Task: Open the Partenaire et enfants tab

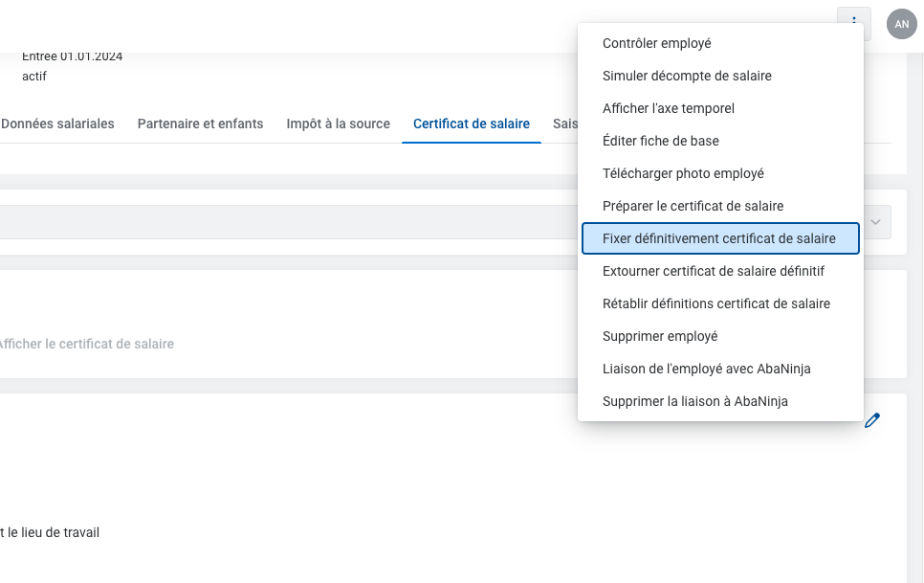Action: (x=200, y=123)
